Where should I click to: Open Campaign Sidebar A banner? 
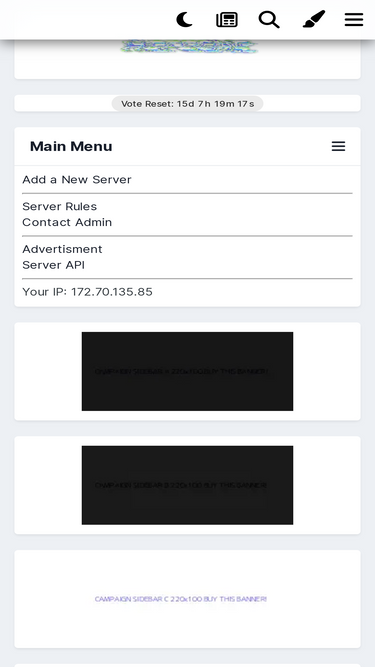pyautogui.click(x=188, y=371)
